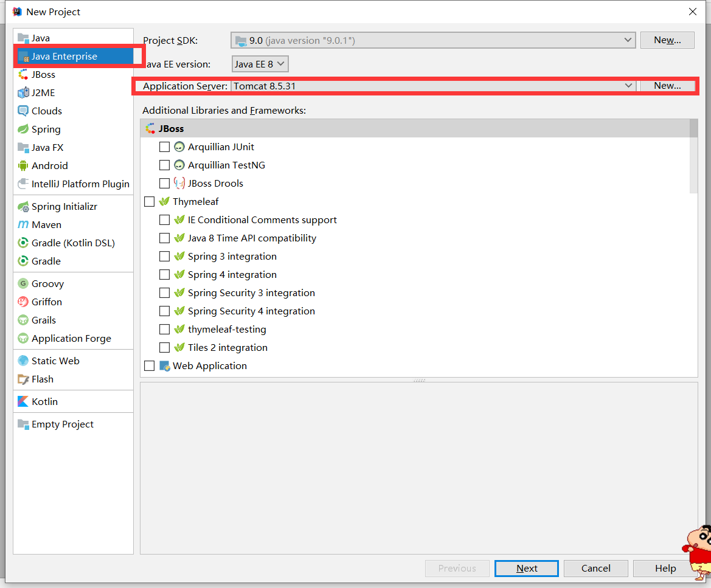The image size is (711, 588).
Task: Enable the Arquillian JUnit checkbox
Action: [x=165, y=147]
